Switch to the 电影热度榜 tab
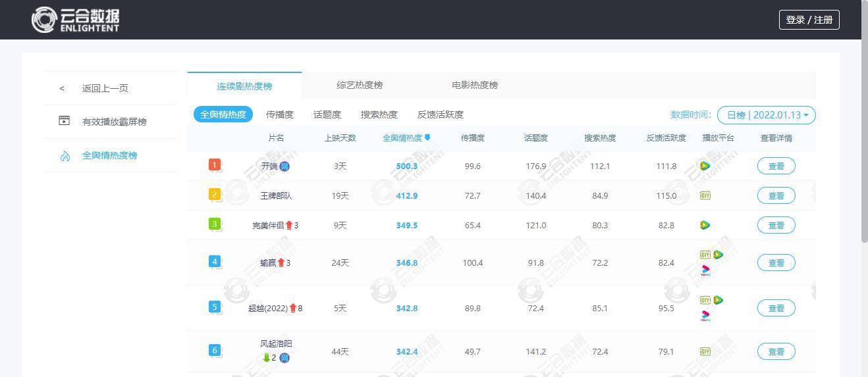 (475, 85)
